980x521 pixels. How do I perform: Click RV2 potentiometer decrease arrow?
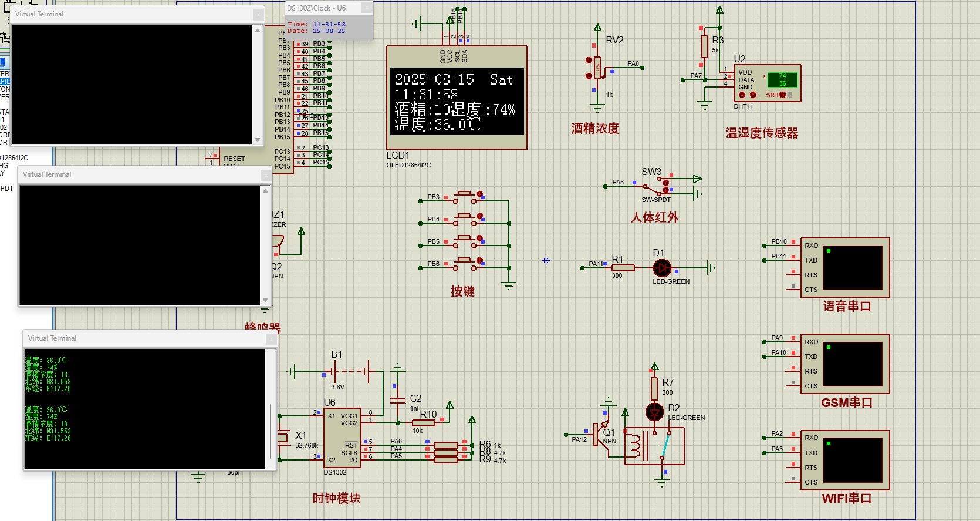pos(589,76)
